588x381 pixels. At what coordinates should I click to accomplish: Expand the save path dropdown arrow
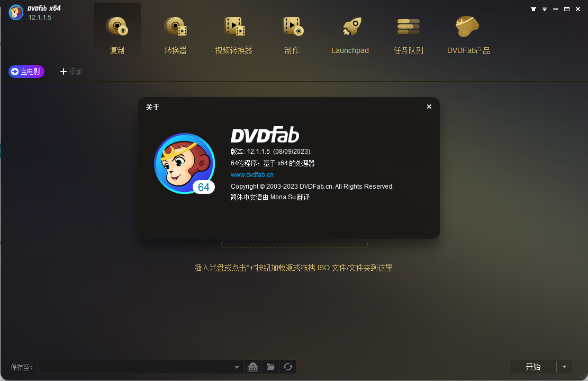point(237,367)
